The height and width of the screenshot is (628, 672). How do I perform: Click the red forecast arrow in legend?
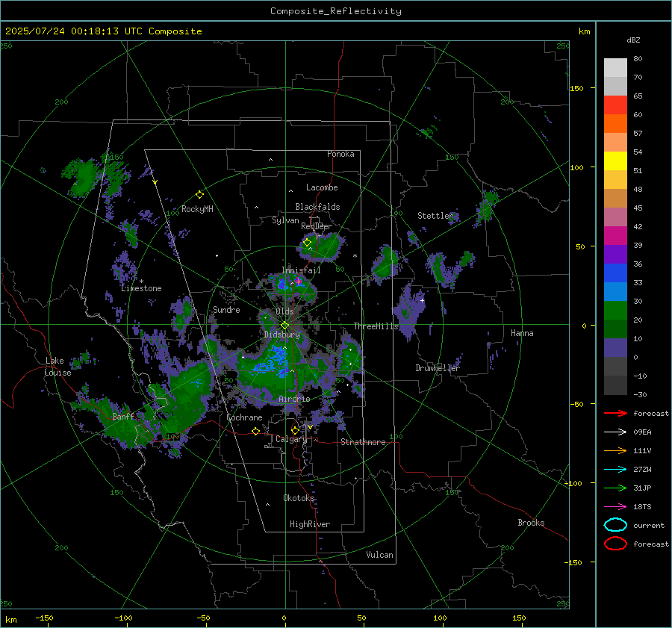tap(615, 413)
